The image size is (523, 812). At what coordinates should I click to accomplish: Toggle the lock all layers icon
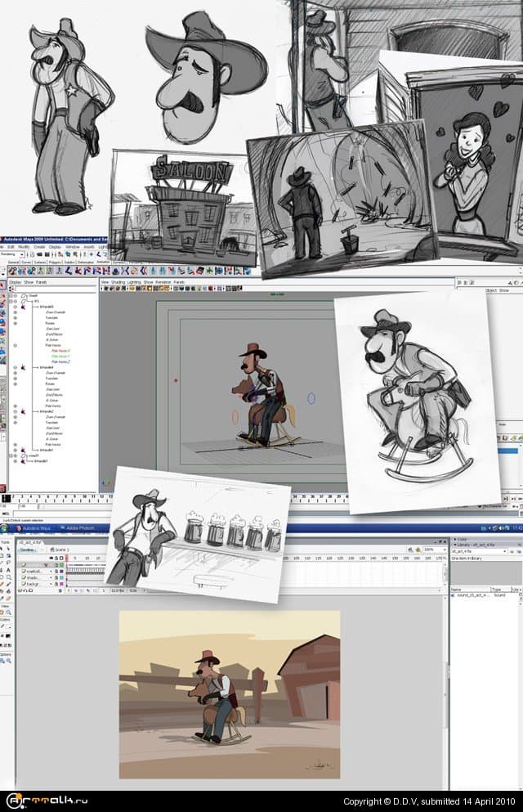pos(56,559)
